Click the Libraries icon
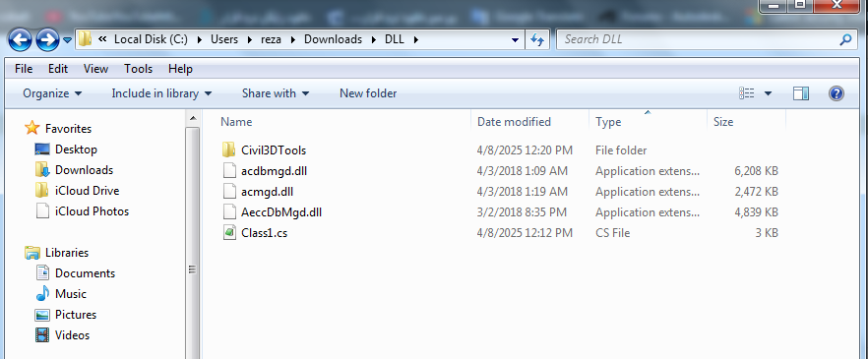 (32, 253)
